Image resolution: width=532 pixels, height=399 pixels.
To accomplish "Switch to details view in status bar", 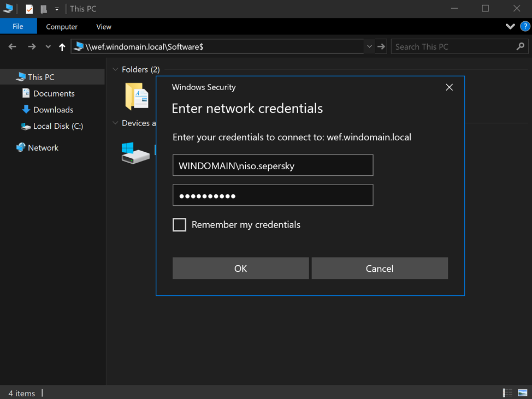I will tap(507, 392).
